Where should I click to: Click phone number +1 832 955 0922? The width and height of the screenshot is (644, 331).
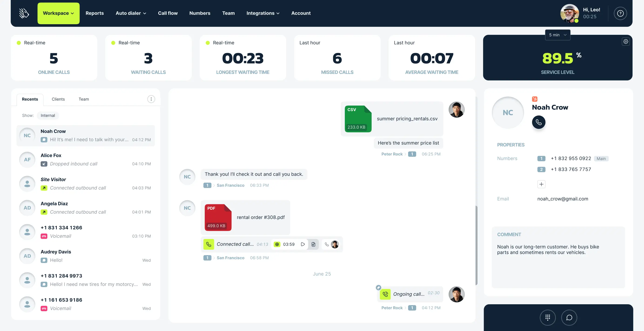coord(571,158)
